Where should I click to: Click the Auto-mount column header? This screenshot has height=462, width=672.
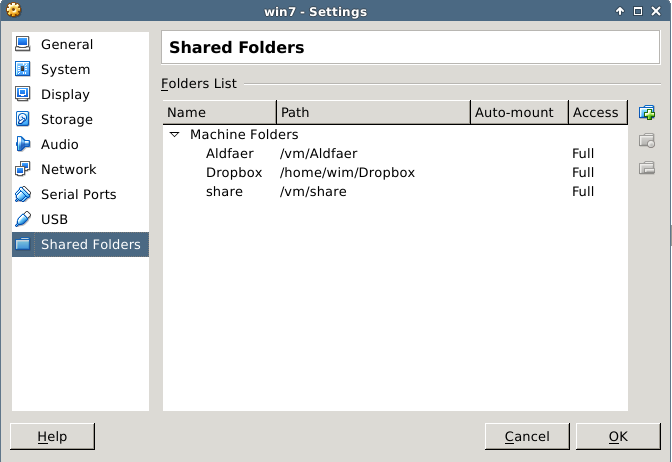(x=518, y=112)
